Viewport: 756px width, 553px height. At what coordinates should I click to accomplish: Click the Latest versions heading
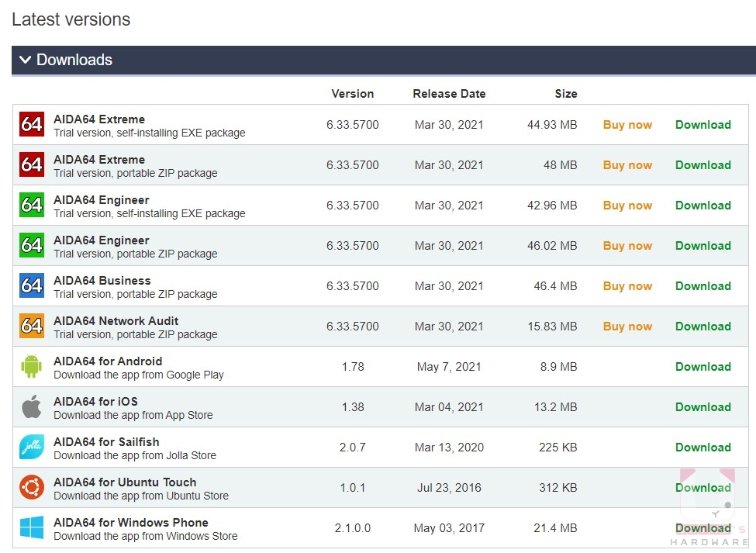(x=71, y=19)
